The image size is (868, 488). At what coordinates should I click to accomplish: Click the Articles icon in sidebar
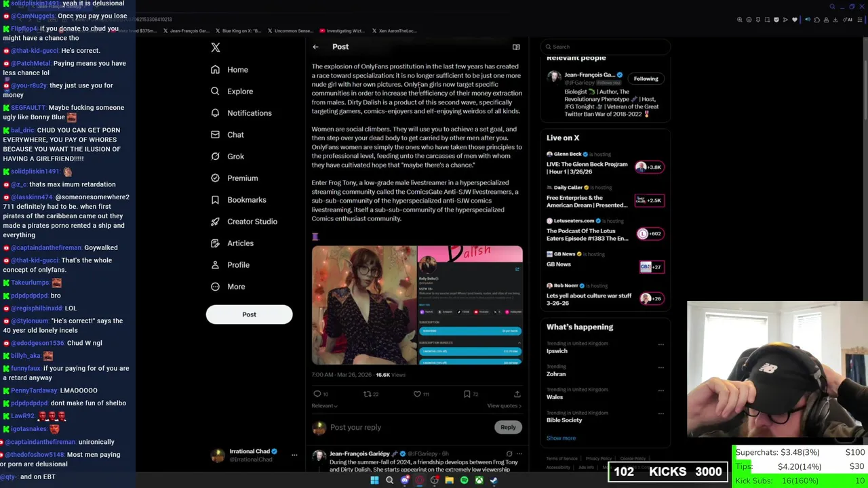click(215, 243)
